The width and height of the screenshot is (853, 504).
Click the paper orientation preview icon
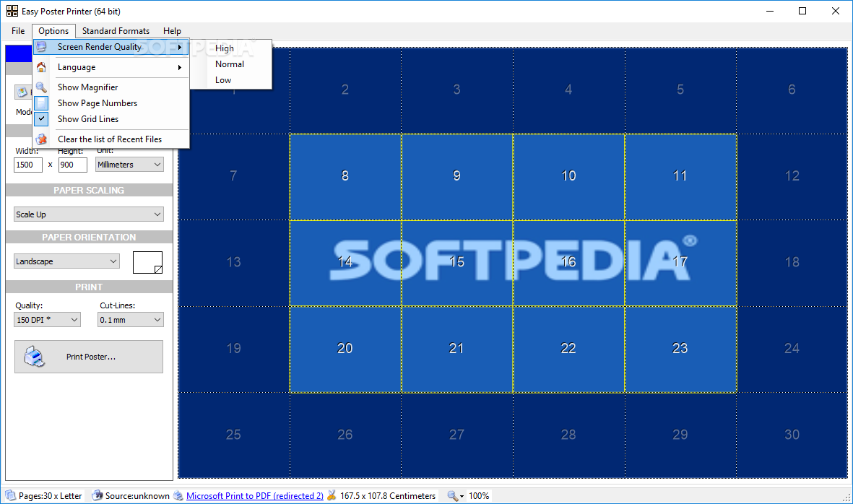(148, 262)
